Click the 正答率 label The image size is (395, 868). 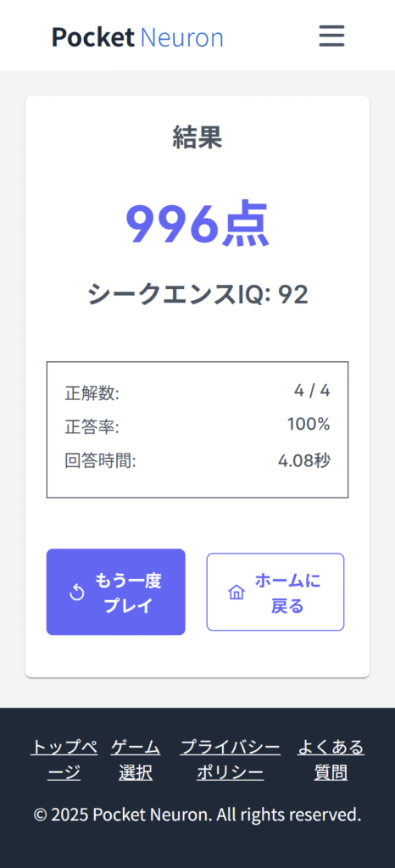click(x=92, y=427)
